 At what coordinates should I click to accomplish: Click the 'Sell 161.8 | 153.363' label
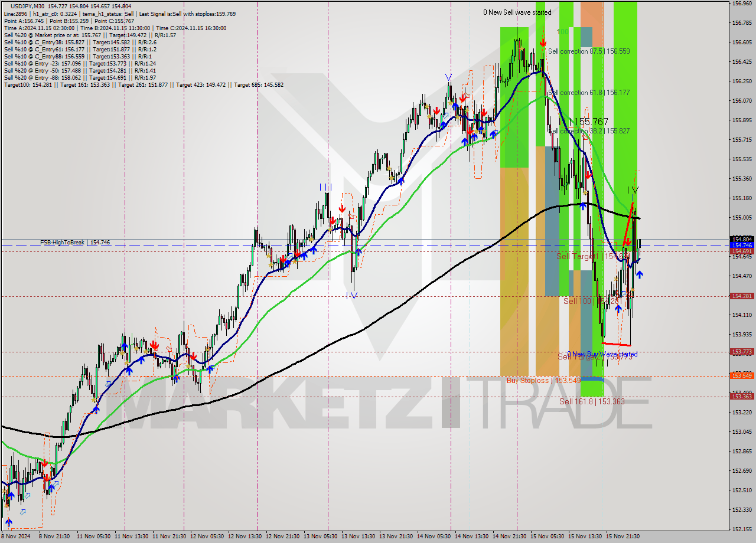592,401
